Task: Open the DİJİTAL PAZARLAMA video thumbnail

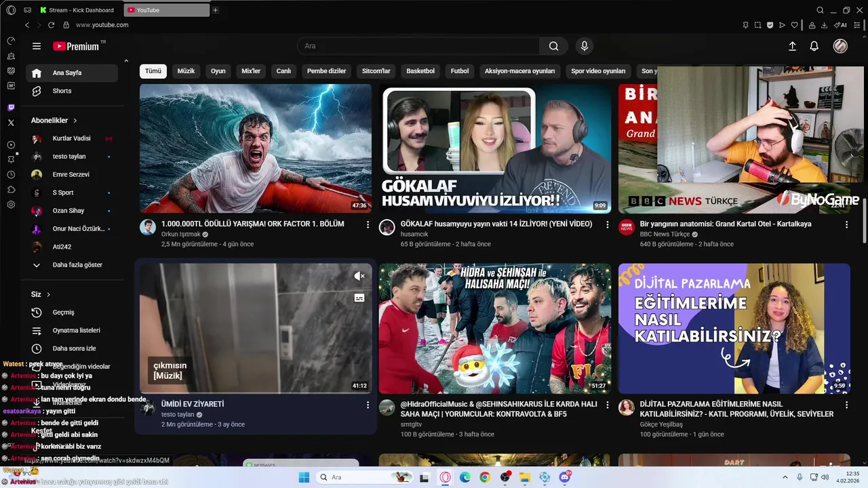Action: point(734,329)
